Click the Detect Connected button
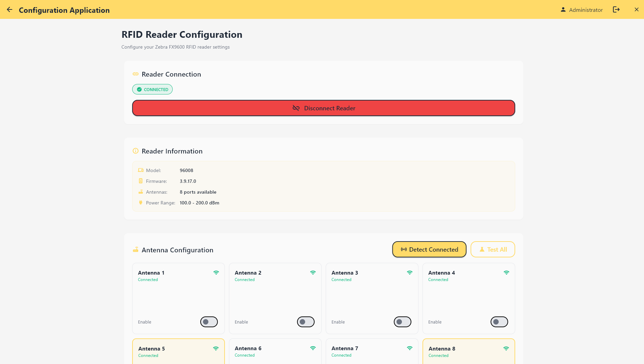 tap(429, 249)
